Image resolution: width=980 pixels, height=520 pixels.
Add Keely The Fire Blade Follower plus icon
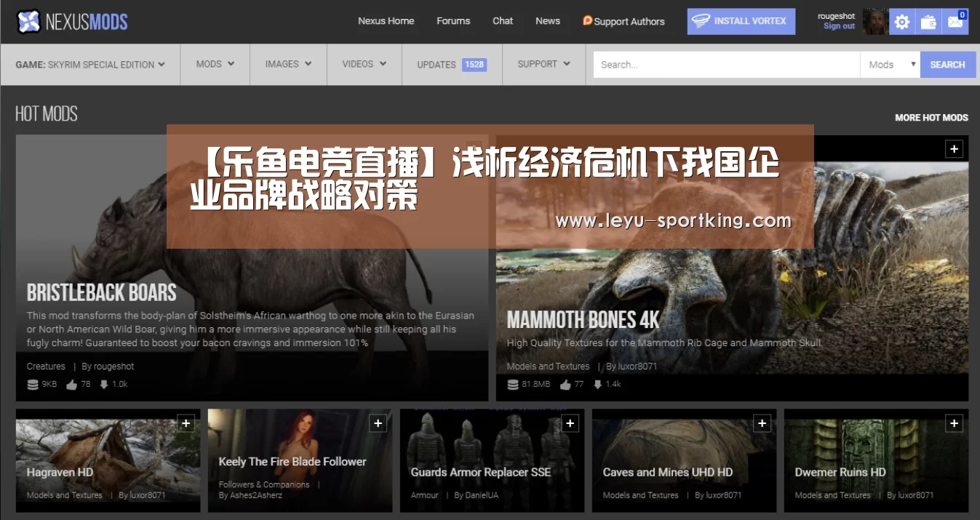[378, 423]
